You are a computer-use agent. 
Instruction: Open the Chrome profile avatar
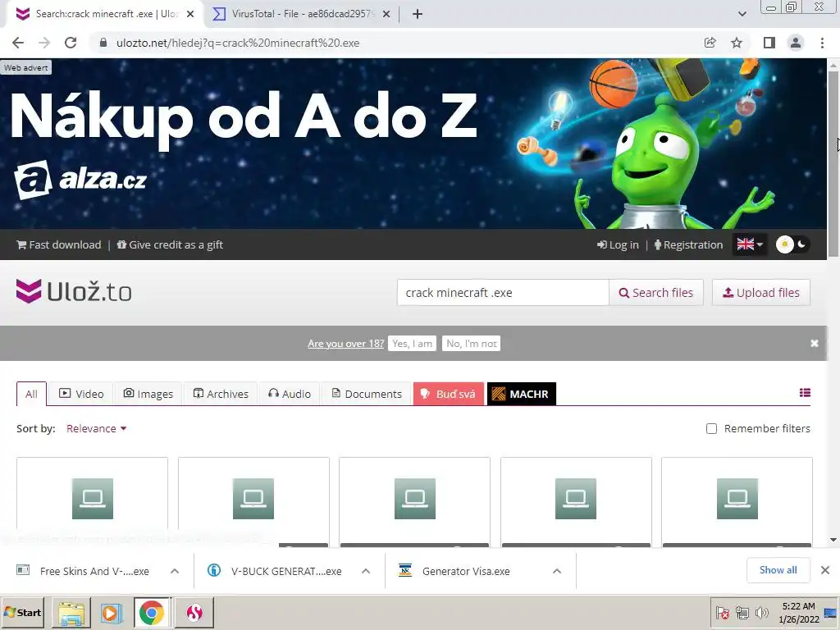pos(796,43)
